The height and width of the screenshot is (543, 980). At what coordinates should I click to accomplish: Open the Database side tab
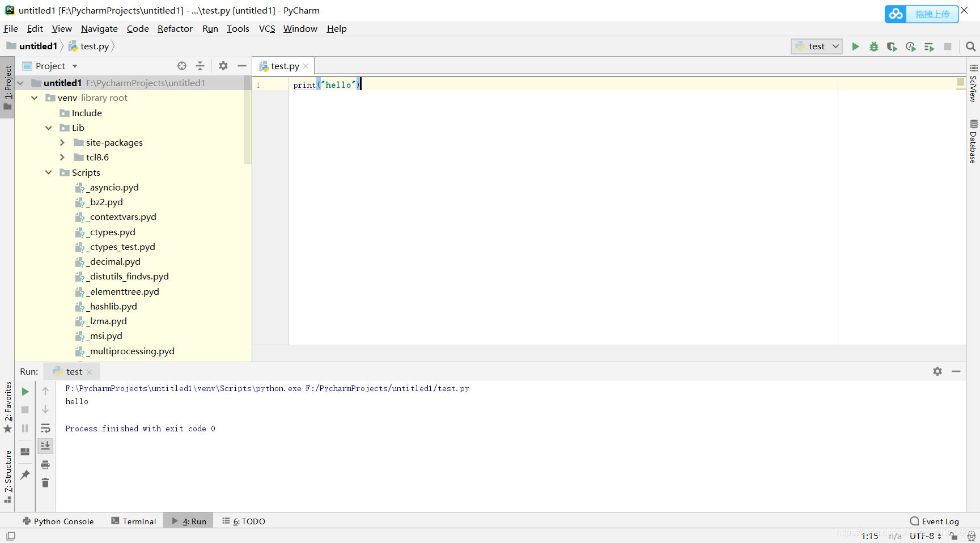[973, 142]
